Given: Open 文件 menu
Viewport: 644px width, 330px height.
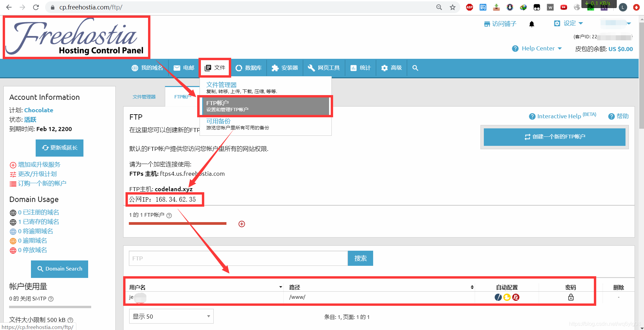Looking at the screenshot, I should 215,68.
